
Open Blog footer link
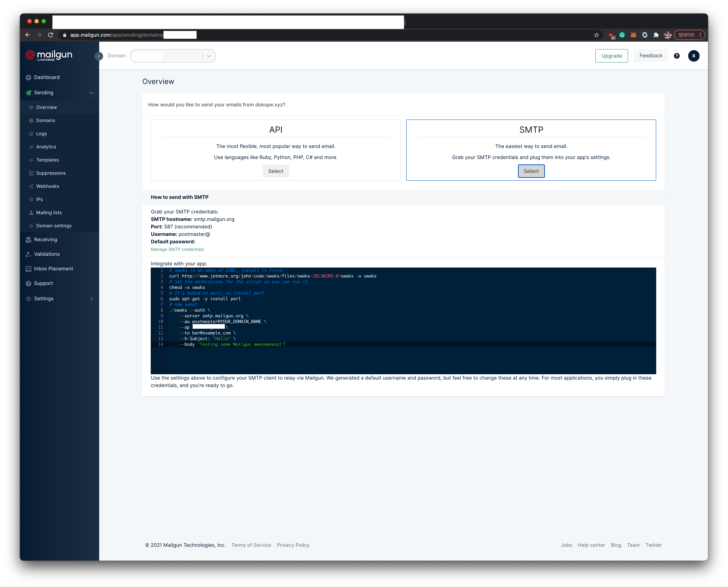(x=616, y=545)
